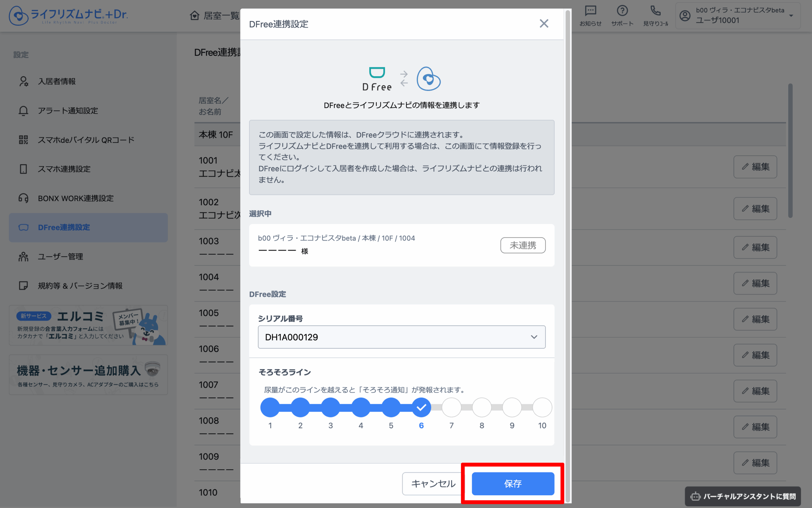Click the LifeRhythm heart logo in dialog
This screenshot has height=508, width=812.
[429, 79]
